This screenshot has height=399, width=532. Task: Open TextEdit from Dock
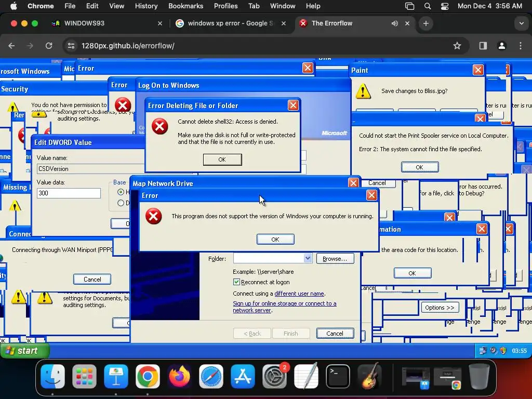click(x=306, y=376)
